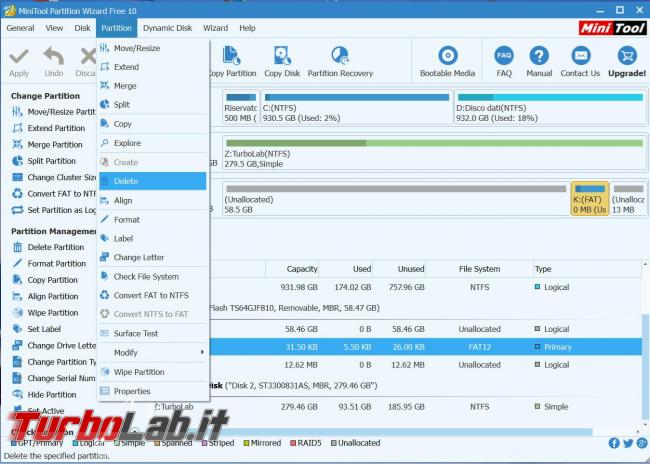Viewport: 650px width, 464px height.
Task: Choose Format in the Partition menu
Action: 153,220
